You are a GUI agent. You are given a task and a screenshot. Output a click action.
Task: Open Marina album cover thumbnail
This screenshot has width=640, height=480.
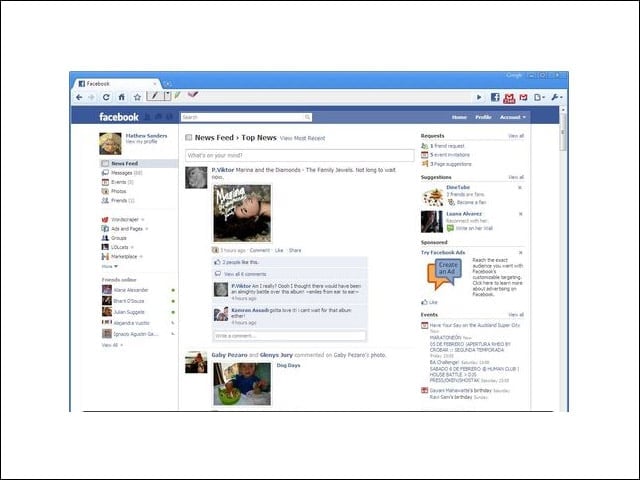pyautogui.click(x=242, y=213)
